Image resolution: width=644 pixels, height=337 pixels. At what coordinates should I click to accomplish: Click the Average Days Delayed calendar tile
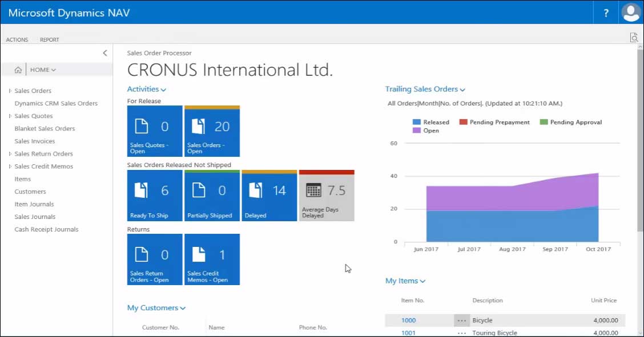click(327, 196)
